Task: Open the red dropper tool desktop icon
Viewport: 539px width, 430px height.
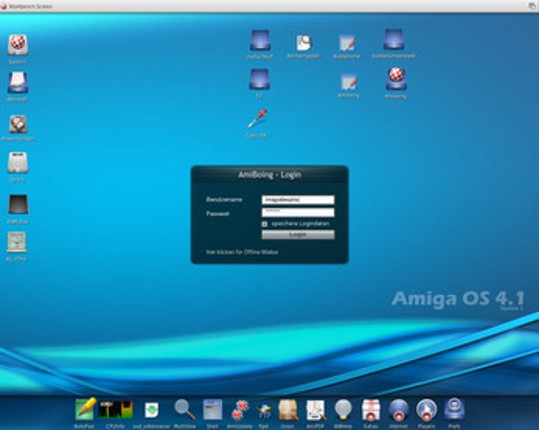Action: point(257,119)
